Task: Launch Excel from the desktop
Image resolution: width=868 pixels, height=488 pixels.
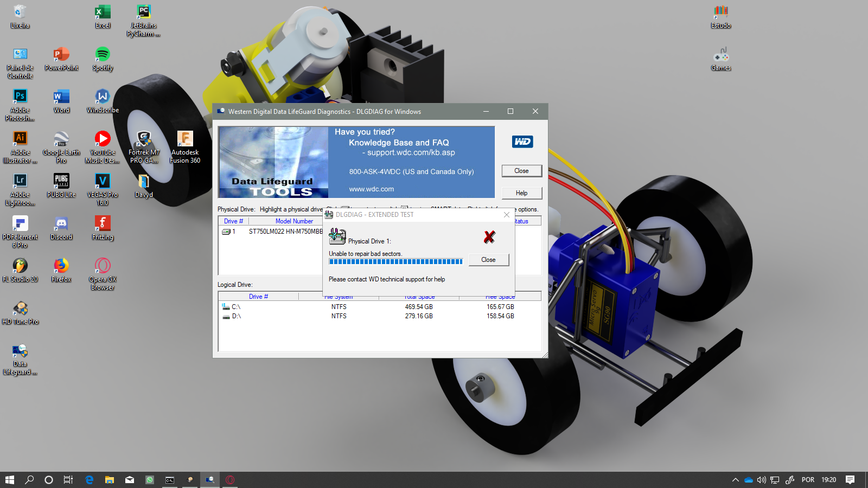Action: pyautogui.click(x=103, y=16)
